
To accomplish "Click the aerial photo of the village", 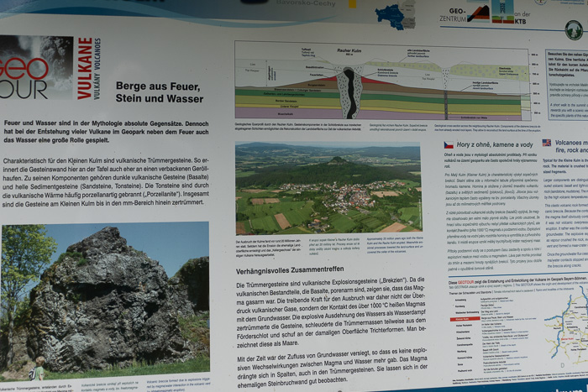I will click(328, 188).
